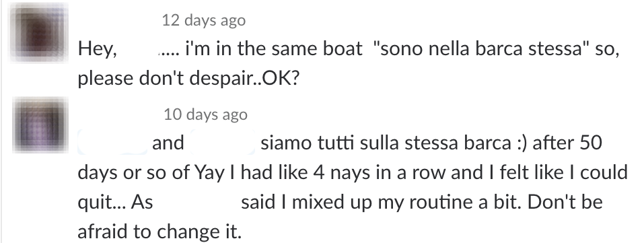The image size is (644, 243).
Task: Open the avatar beside the 12 days ago post
Action: coord(39,32)
